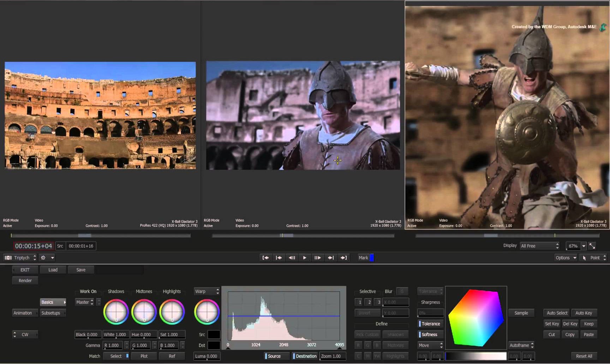Viewport: 610px width, 364px height.
Task: Click the histogram black point marker at 0
Action: coord(228,348)
